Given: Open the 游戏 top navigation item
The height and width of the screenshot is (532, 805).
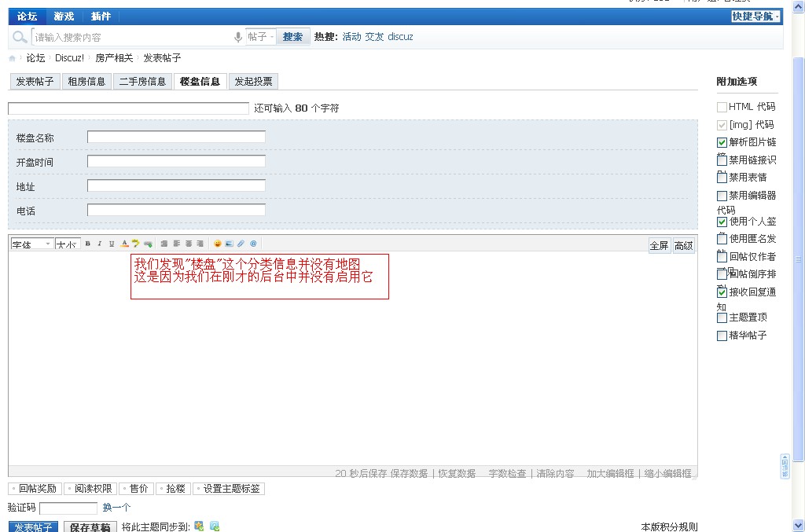Looking at the screenshot, I should click(64, 17).
